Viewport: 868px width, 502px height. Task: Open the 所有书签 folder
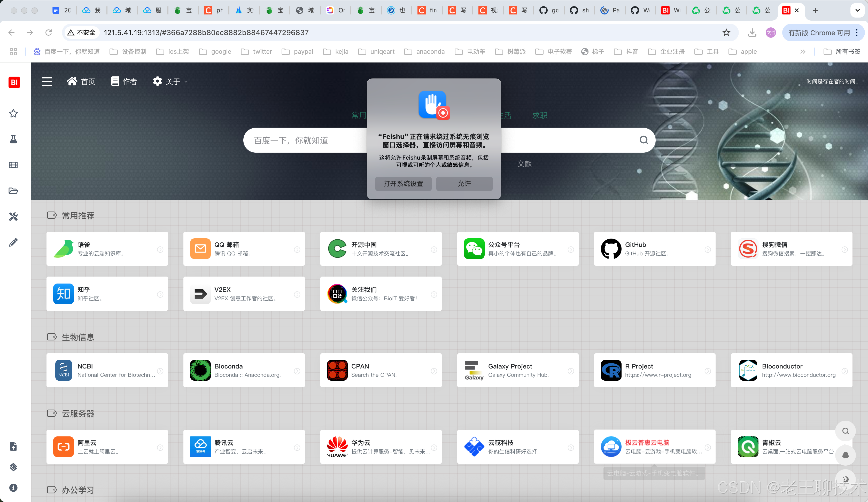841,52
